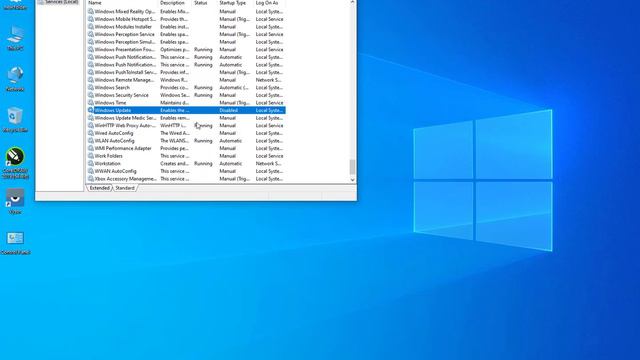640x360 pixels.
Task: Click Running status of Windows Security Service
Action: (203, 95)
